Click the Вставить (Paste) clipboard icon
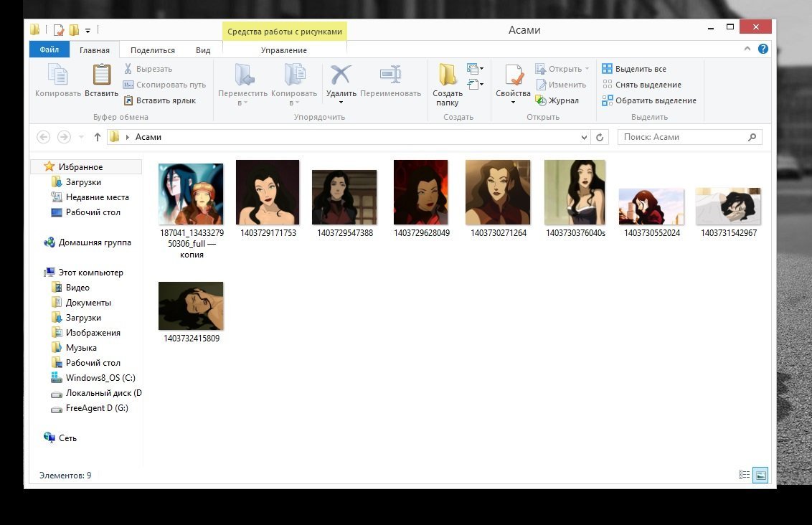 coord(101,75)
